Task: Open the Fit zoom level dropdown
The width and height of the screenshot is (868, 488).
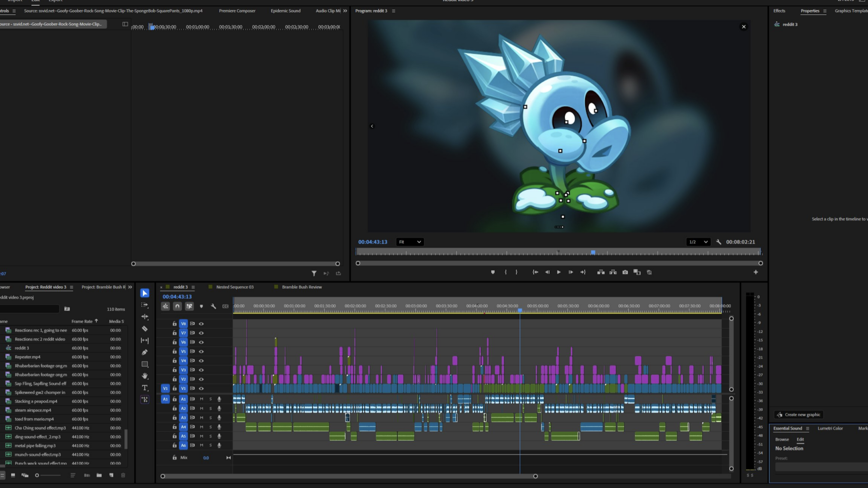Action: coord(410,242)
